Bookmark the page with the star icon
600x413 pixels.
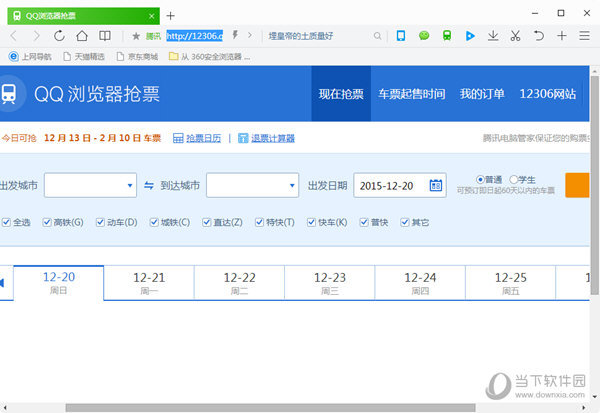(136, 36)
